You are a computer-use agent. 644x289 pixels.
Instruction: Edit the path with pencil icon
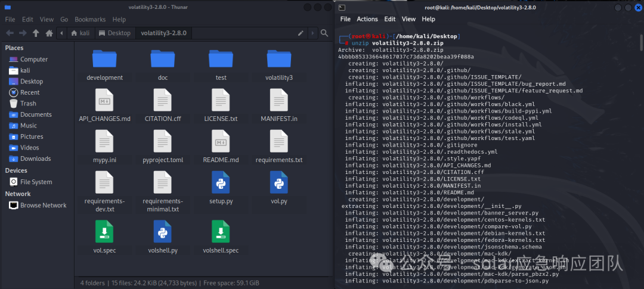tap(301, 33)
